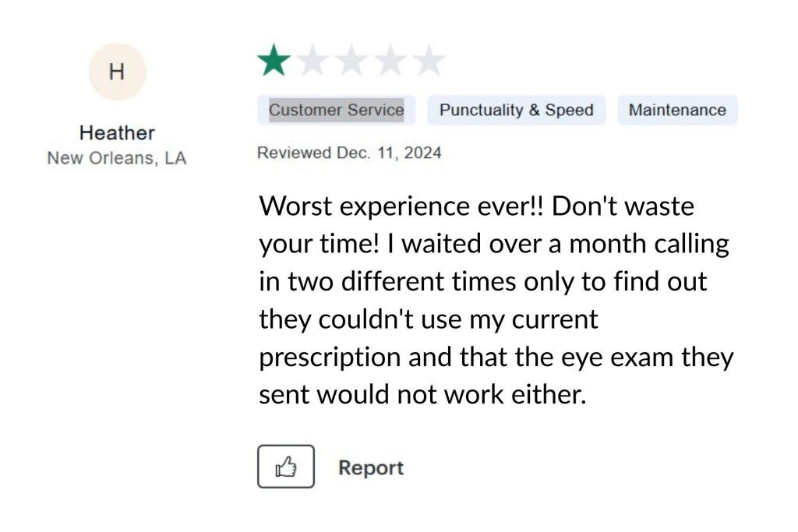
Task: Select the highlighted Customer Service tag
Action: (336, 110)
